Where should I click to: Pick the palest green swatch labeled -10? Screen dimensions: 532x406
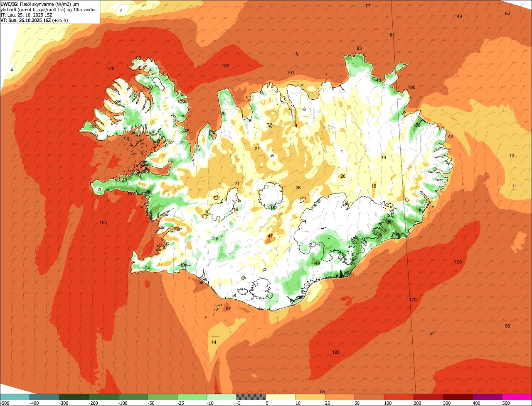pos(222,397)
